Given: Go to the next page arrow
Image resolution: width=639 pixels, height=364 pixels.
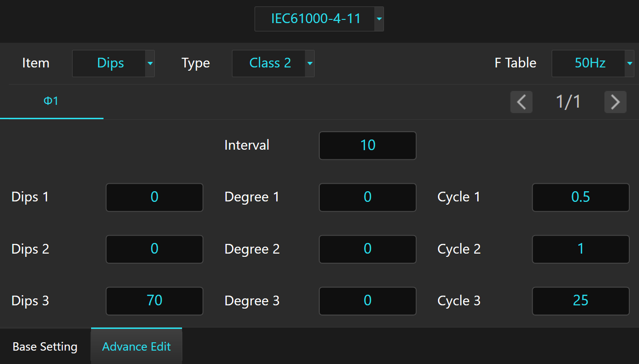Looking at the screenshot, I should pos(615,102).
